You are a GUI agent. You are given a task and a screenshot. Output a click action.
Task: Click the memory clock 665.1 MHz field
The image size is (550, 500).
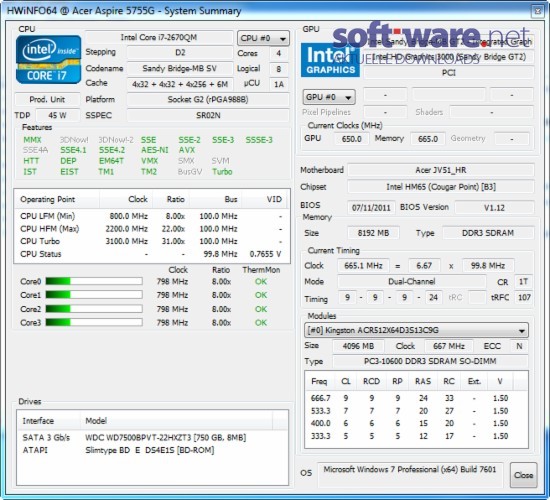[x=363, y=266]
